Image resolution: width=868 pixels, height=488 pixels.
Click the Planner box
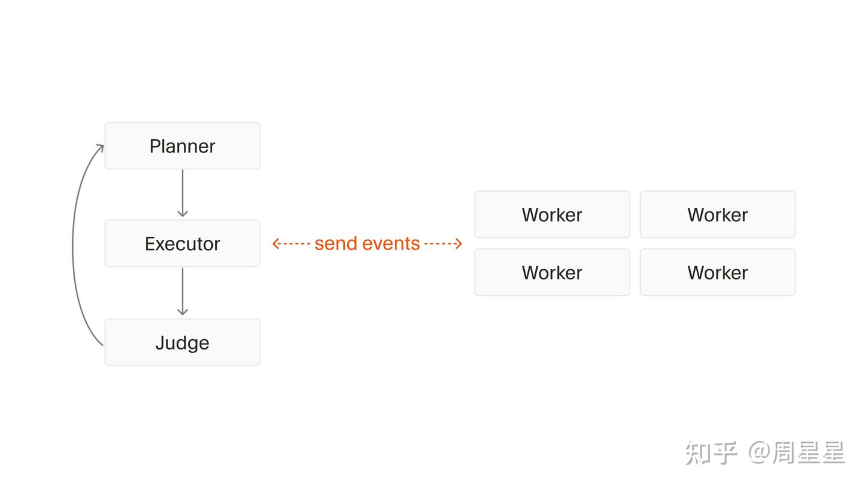pos(183,146)
